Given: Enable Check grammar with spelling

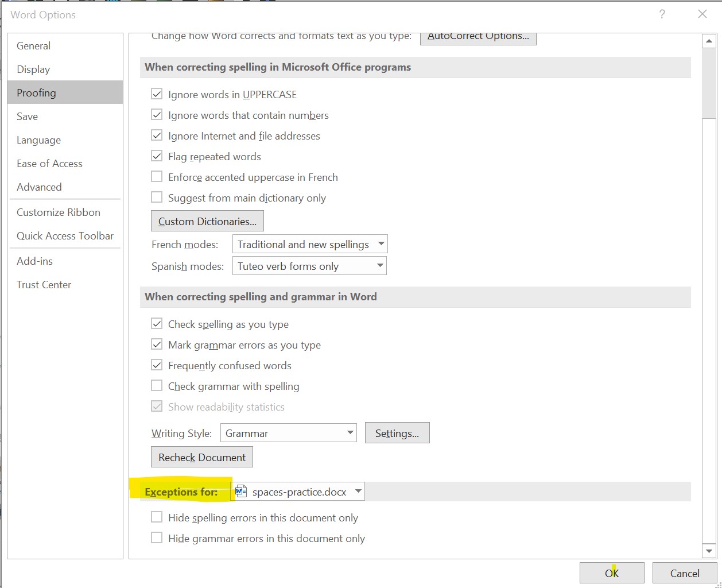Looking at the screenshot, I should [157, 386].
